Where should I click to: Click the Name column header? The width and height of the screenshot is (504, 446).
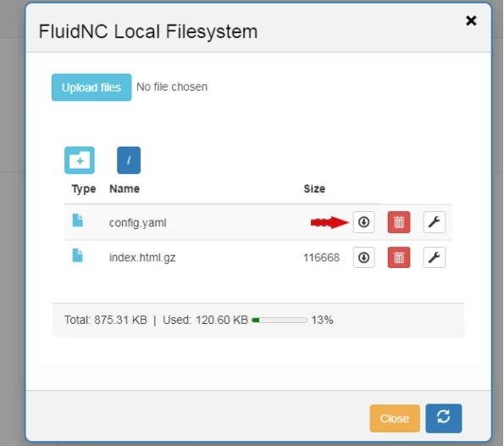click(x=125, y=188)
